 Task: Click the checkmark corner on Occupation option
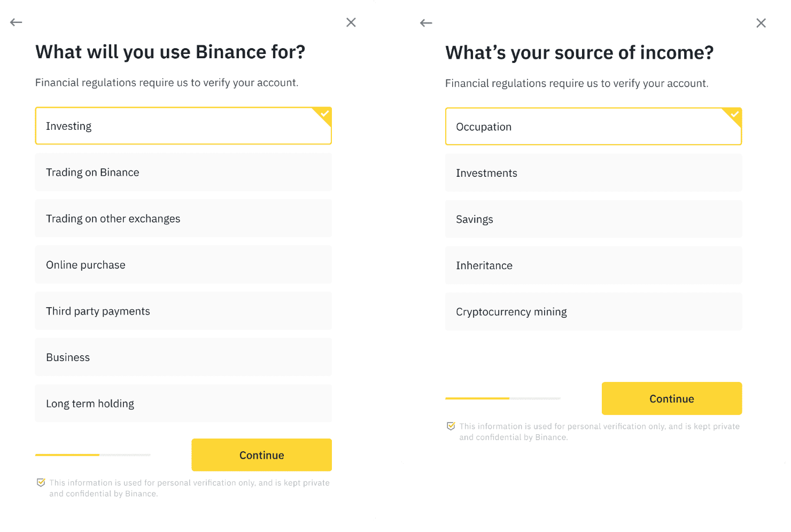click(x=734, y=114)
